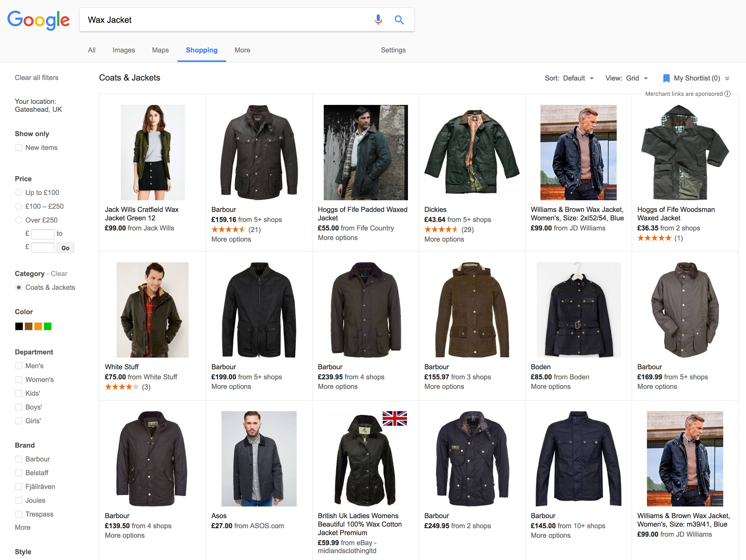Expand More options for Dickies jacket
746x560 pixels.
(x=444, y=239)
